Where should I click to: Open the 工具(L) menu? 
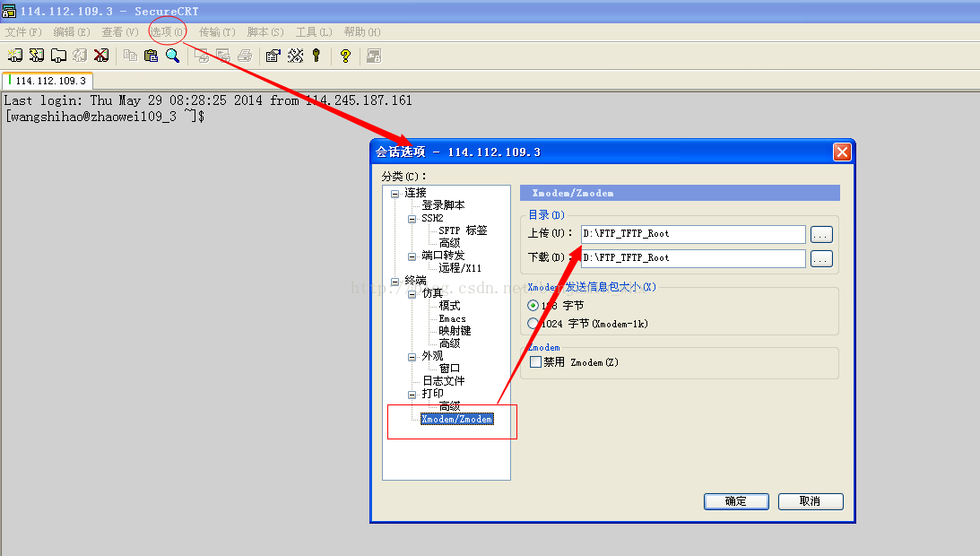314,32
